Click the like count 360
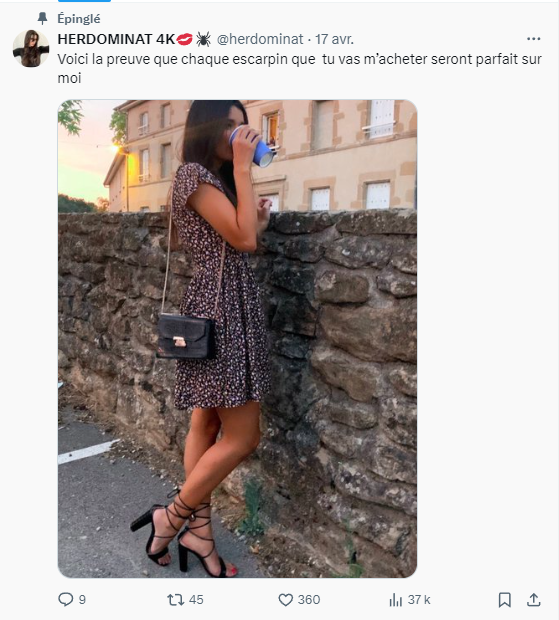 (309, 600)
